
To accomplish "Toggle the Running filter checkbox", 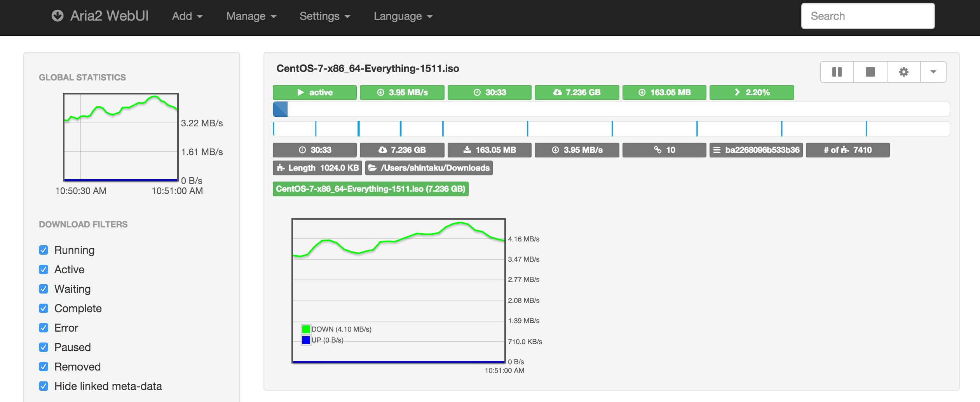I will click(x=44, y=250).
